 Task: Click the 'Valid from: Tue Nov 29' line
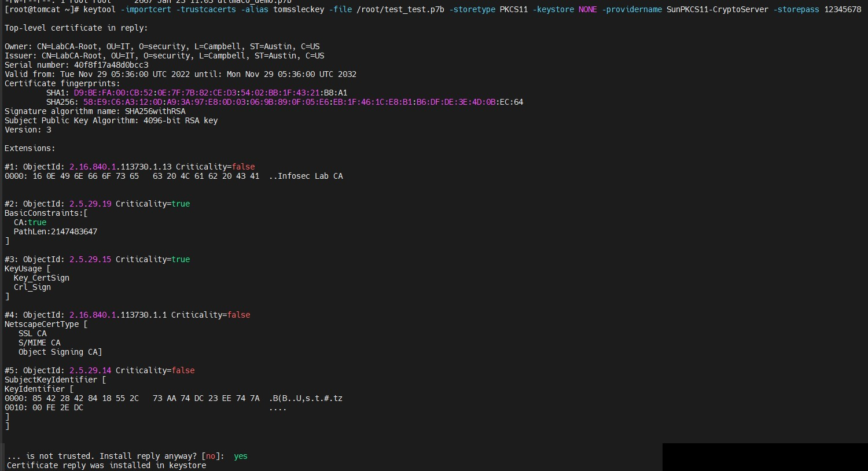pyautogui.click(x=181, y=74)
